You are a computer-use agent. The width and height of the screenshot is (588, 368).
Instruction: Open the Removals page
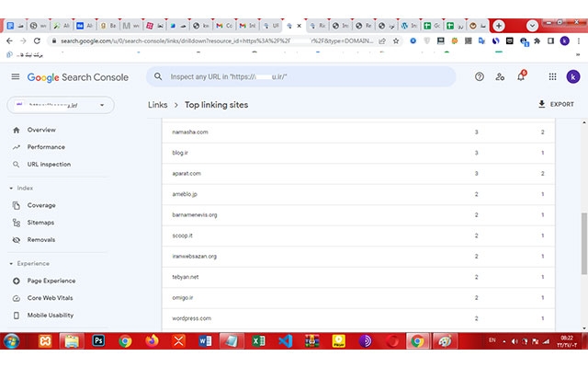(x=40, y=240)
